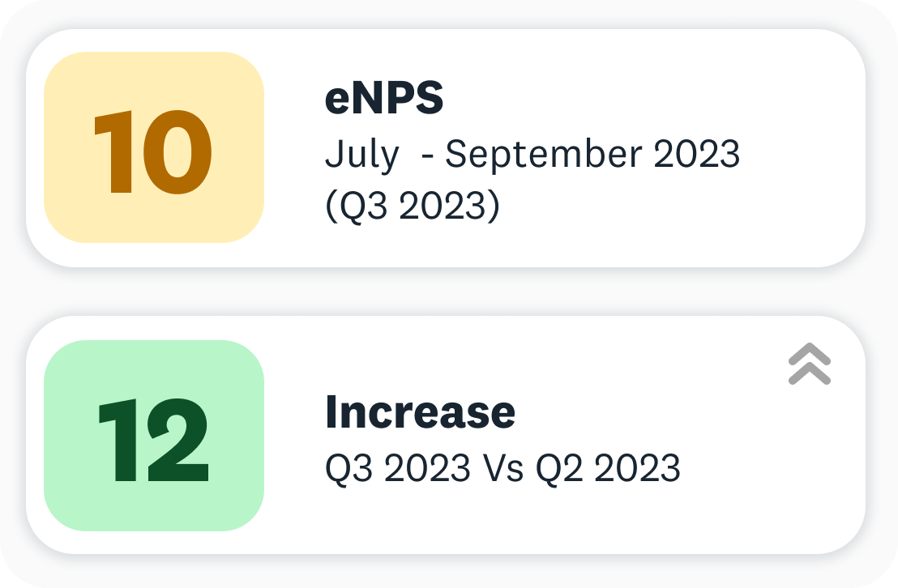
Task: Click the word July in the eNPS card
Action: click(362, 156)
